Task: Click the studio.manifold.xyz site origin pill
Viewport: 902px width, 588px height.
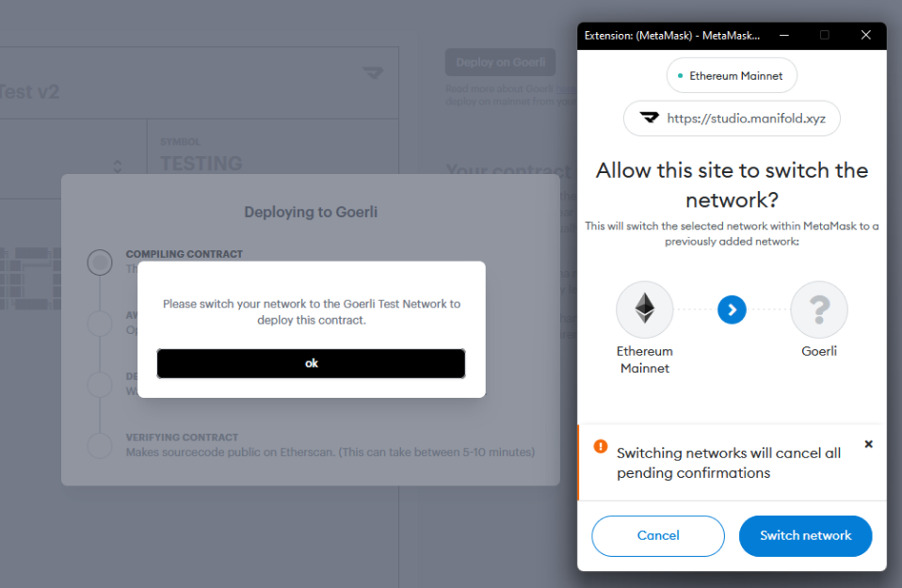Action: tap(732, 119)
